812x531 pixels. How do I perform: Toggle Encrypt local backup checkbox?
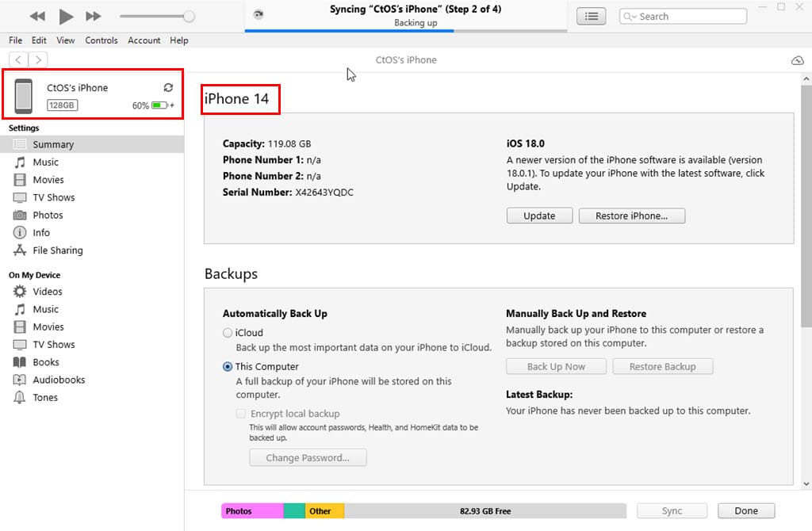tap(241, 414)
